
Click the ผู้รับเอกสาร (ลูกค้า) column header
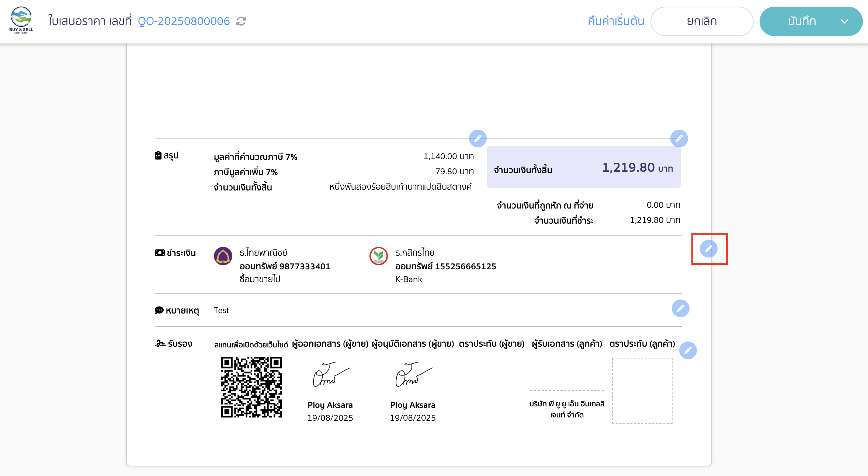pyautogui.click(x=567, y=344)
